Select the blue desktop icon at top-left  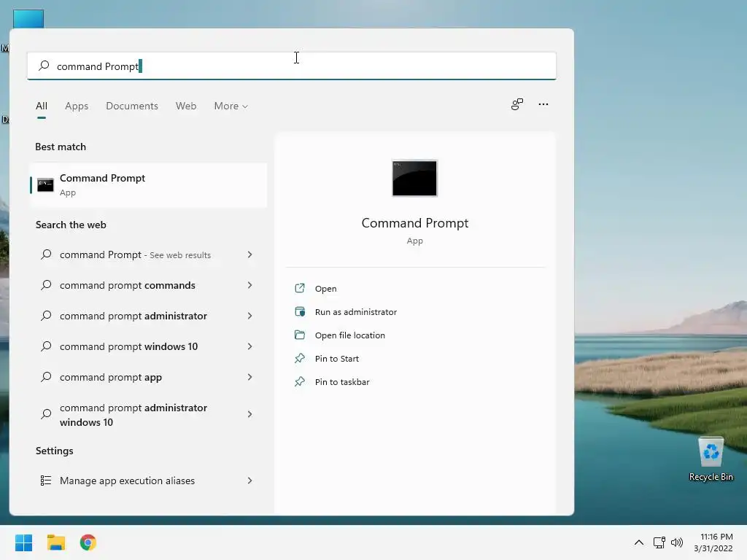pyautogui.click(x=28, y=19)
